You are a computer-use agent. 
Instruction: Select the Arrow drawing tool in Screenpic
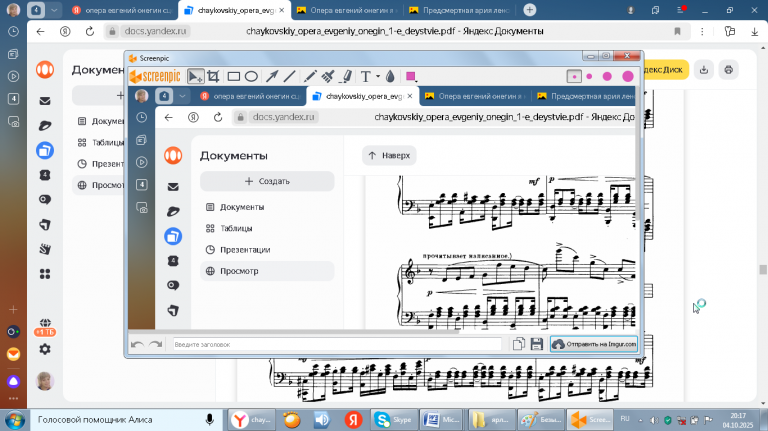(x=272, y=76)
